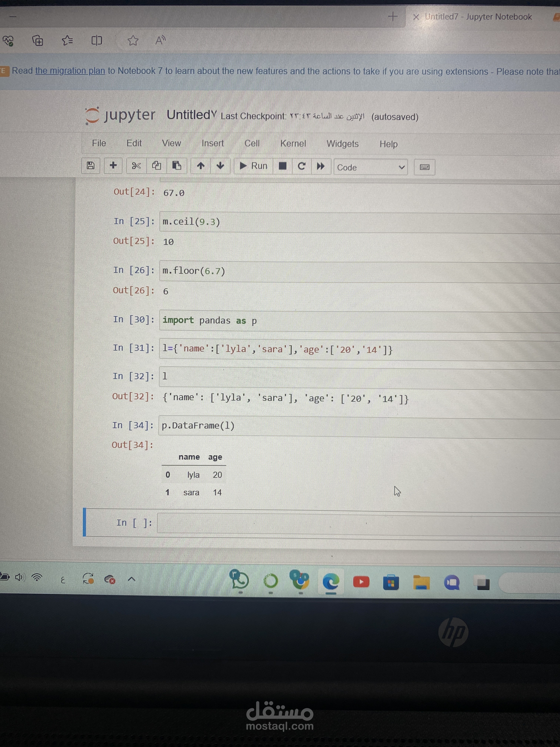Paste cells below using the clipboard icon
The image size is (560, 747).
point(176,166)
